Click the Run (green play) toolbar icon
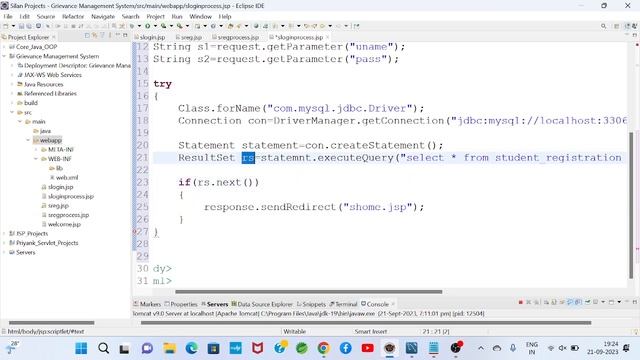 [147, 26]
